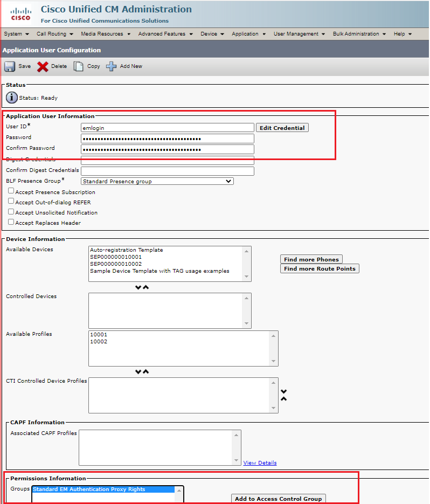Expand the Application menu
Viewport: 430px width, 504px height.
(248, 34)
